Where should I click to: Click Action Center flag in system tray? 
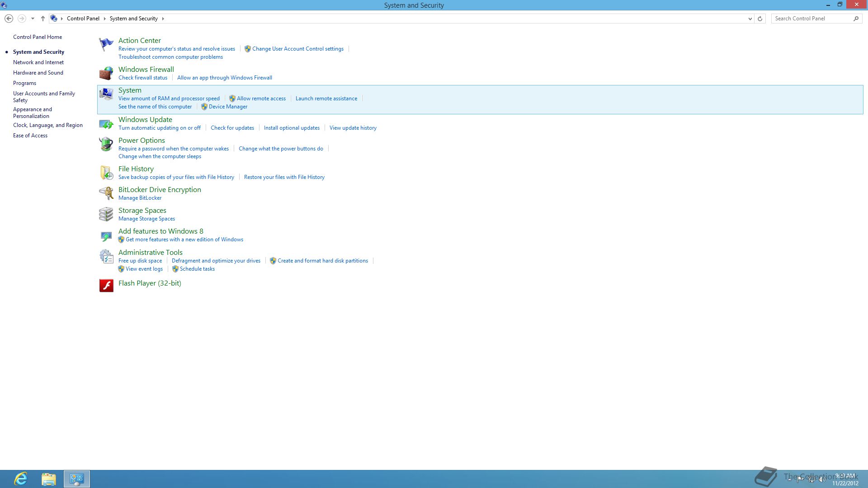coord(800,479)
